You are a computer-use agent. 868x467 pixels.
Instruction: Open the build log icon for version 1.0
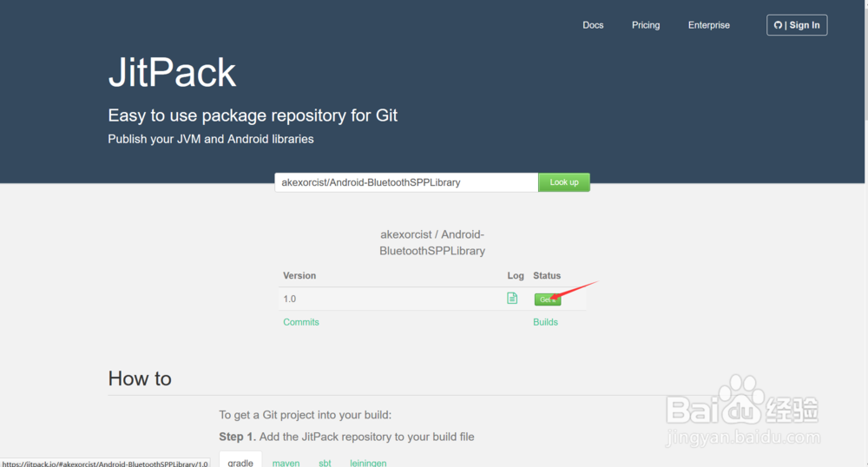pos(512,299)
